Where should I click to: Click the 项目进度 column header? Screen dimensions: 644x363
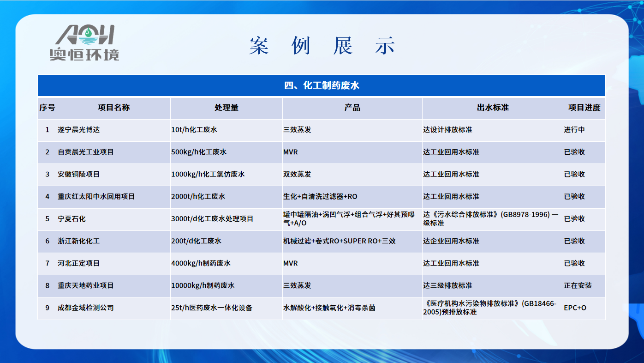(x=584, y=108)
